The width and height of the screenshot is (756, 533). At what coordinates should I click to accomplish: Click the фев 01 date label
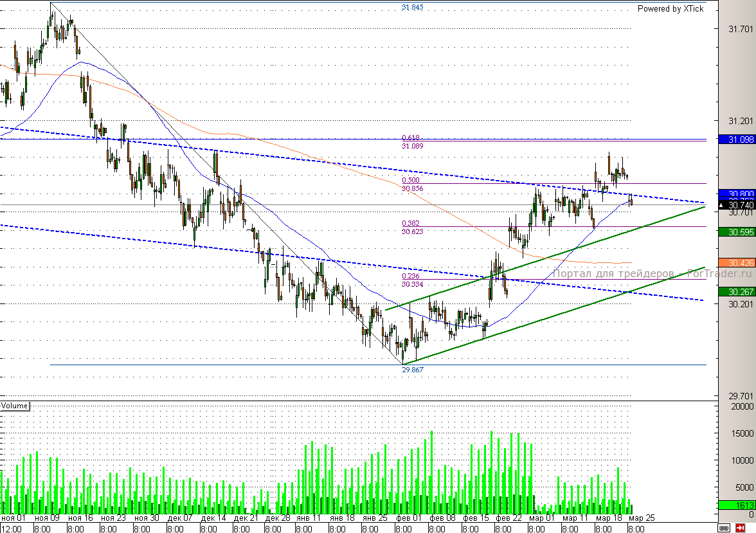[408, 518]
